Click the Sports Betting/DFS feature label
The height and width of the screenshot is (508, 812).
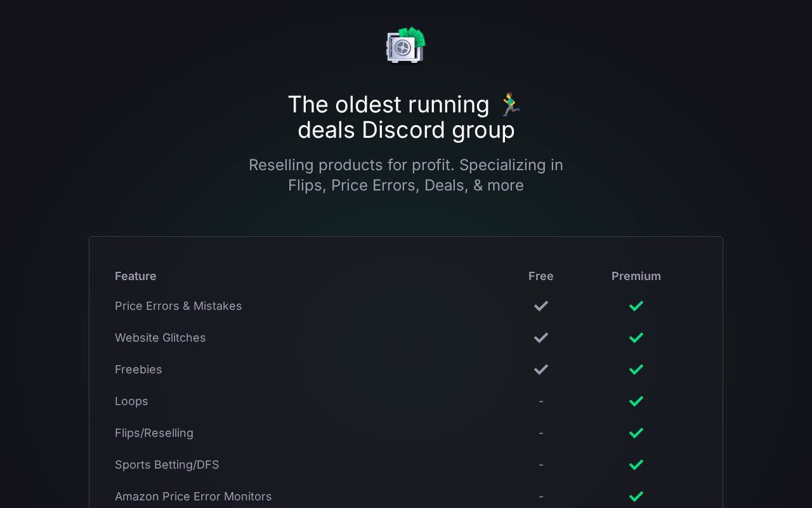[x=167, y=465]
